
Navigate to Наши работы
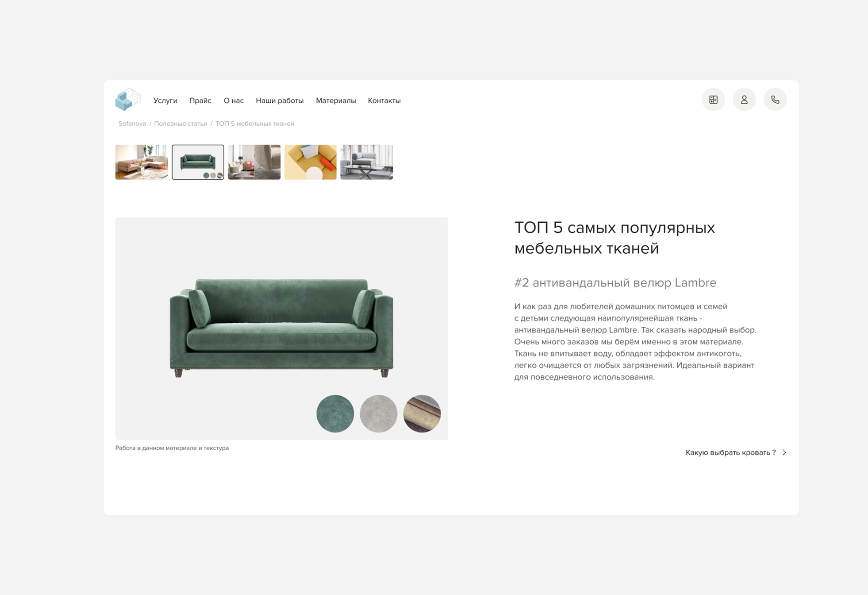tap(280, 100)
